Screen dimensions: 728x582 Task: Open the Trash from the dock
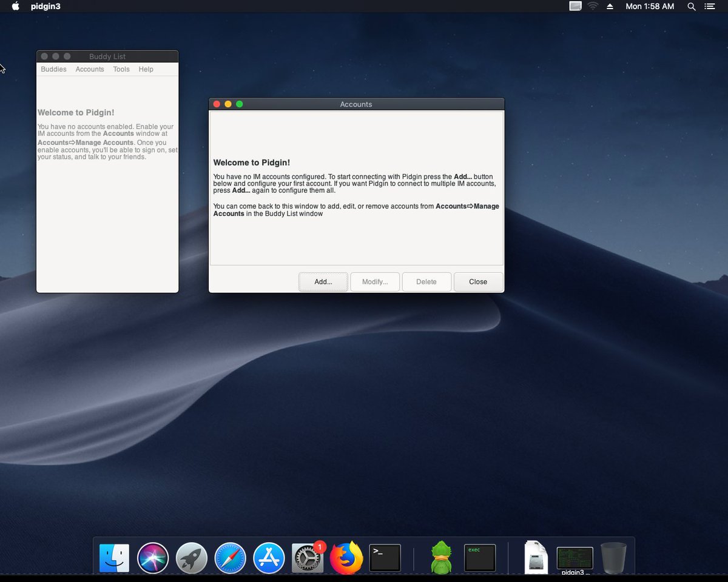tap(613, 558)
